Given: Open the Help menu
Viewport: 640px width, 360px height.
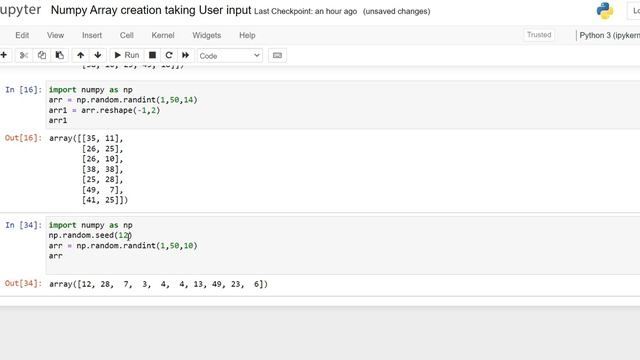Looking at the screenshot, I should [x=247, y=36].
